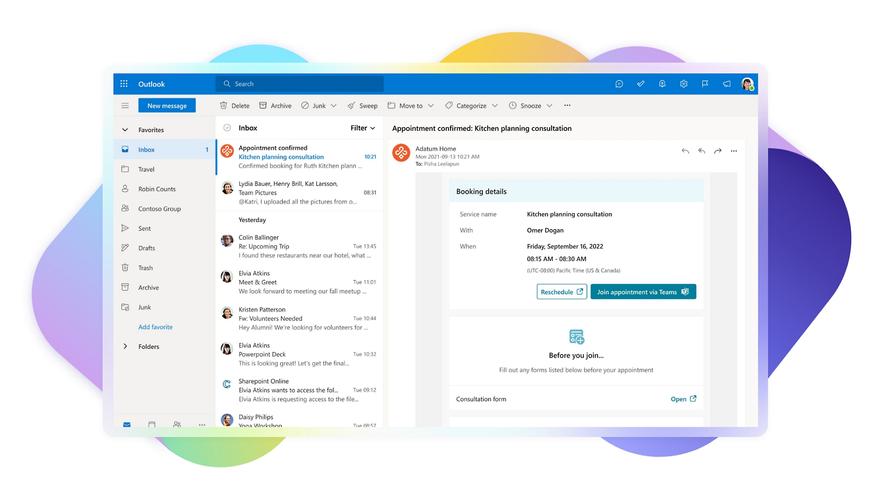Expand the Folders section

click(125, 346)
